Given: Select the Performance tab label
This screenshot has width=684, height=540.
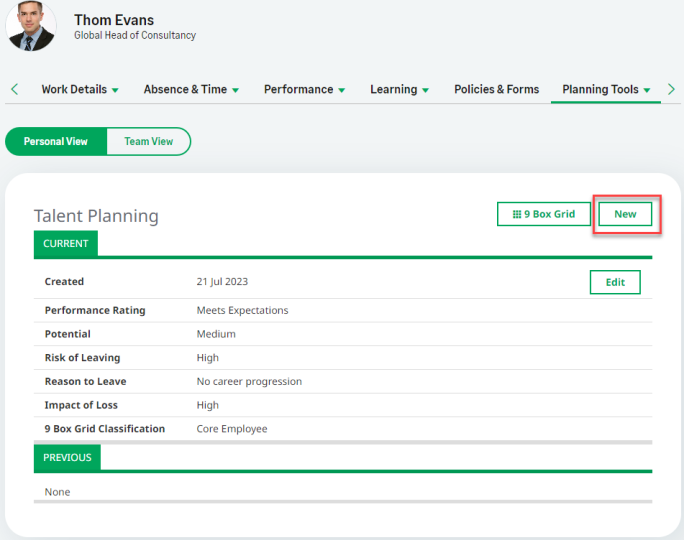Looking at the screenshot, I should [x=298, y=89].
